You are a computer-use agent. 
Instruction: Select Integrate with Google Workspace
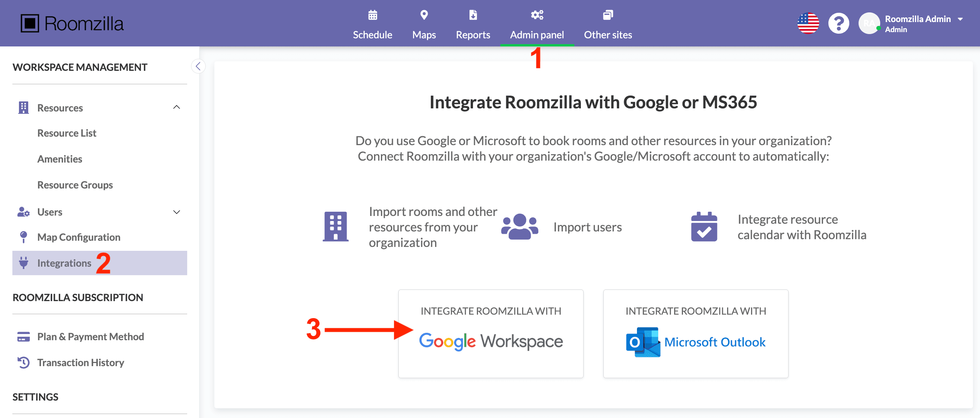(491, 334)
